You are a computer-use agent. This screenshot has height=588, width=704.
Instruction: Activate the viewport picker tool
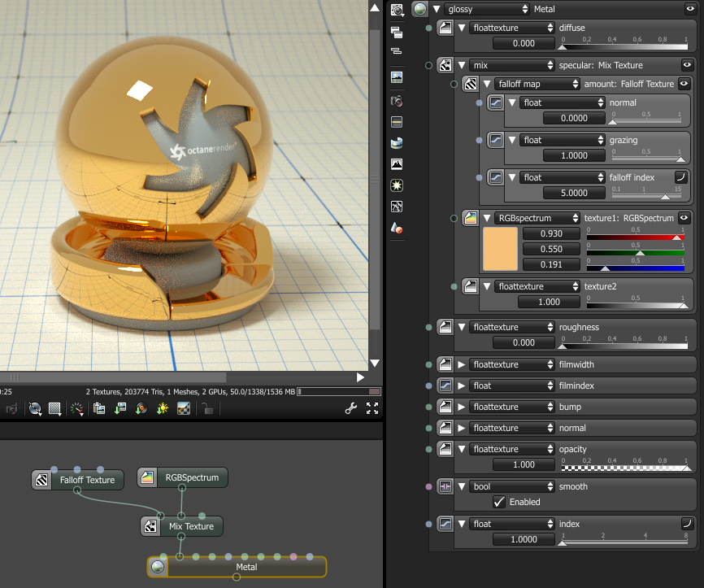tap(35, 409)
